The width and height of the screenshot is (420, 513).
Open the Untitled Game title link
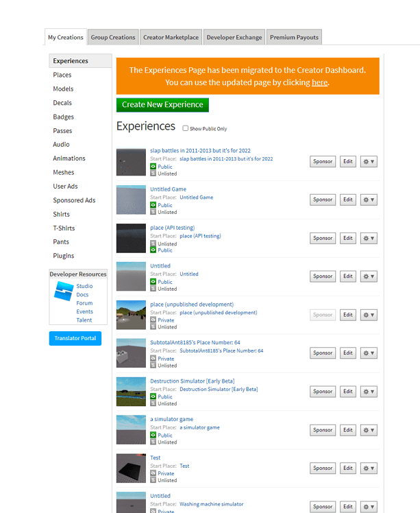point(168,189)
